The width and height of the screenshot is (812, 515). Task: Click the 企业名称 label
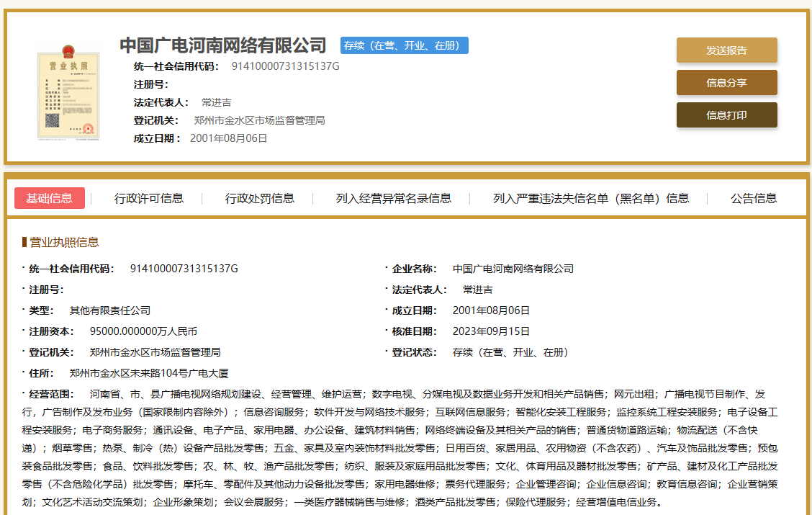(x=415, y=269)
